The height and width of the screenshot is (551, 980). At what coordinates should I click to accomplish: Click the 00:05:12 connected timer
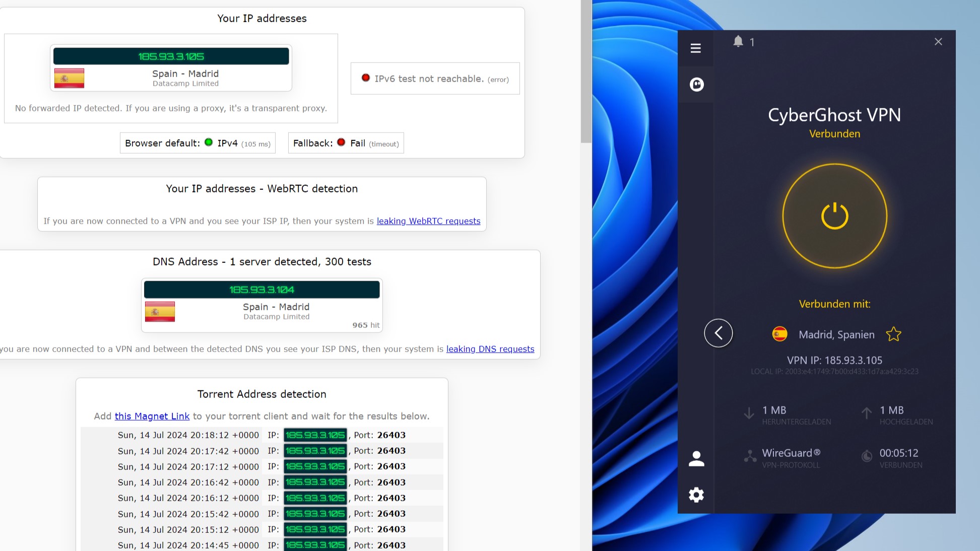tap(899, 453)
